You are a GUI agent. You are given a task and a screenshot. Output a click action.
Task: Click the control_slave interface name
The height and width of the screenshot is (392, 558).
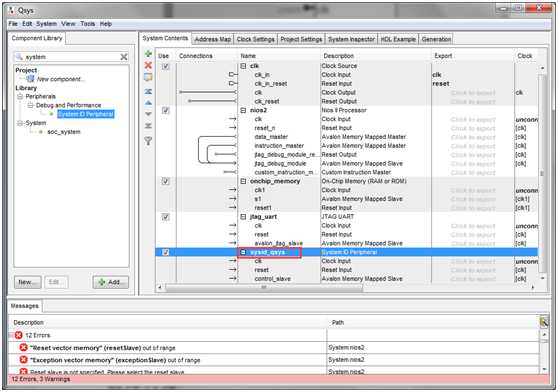click(272, 279)
